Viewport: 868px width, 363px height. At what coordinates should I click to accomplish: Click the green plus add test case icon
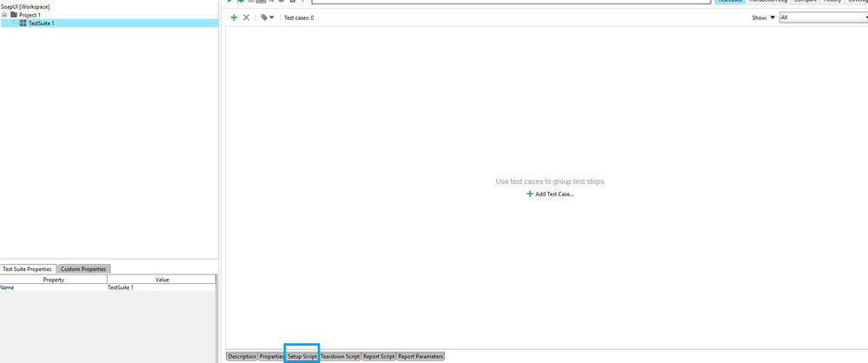pyautogui.click(x=234, y=17)
